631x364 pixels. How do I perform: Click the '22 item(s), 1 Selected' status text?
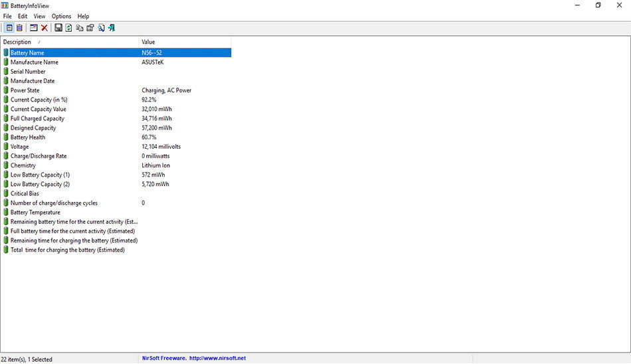27,359
